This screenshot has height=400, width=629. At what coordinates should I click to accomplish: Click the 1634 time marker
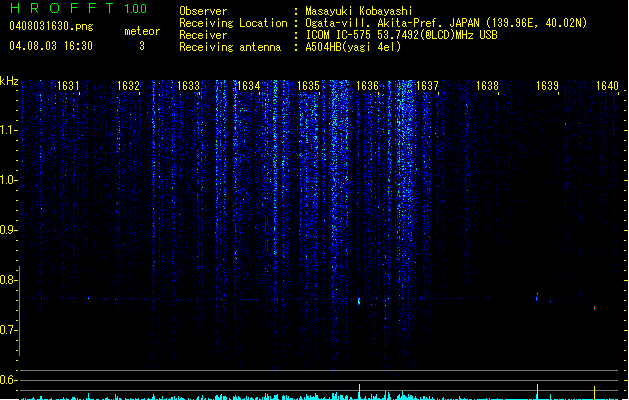click(x=248, y=86)
